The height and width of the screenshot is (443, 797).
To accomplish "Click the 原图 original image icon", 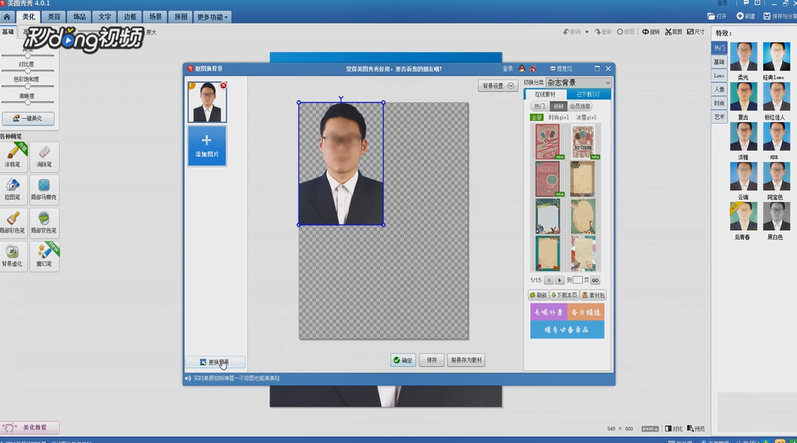I will pos(626,31).
